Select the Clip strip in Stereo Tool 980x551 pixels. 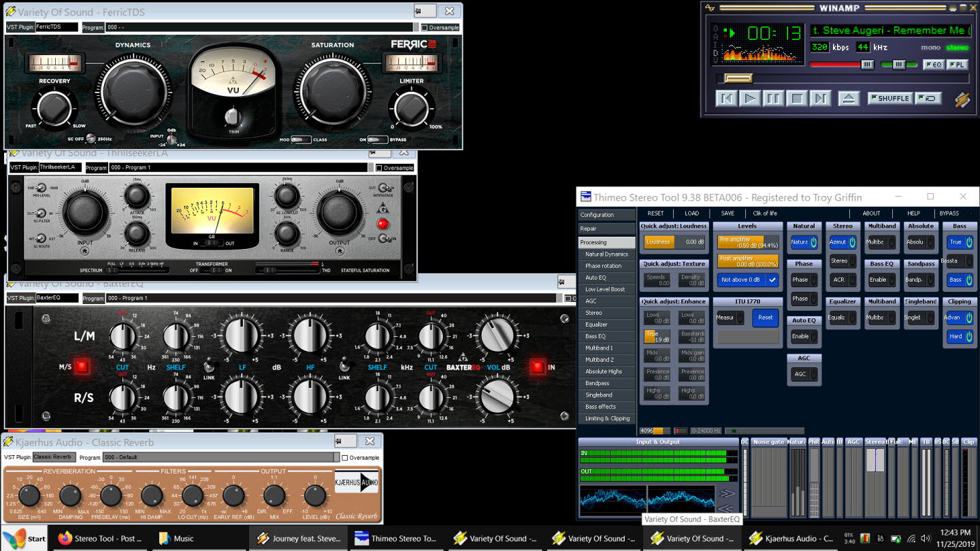(970, 441)
